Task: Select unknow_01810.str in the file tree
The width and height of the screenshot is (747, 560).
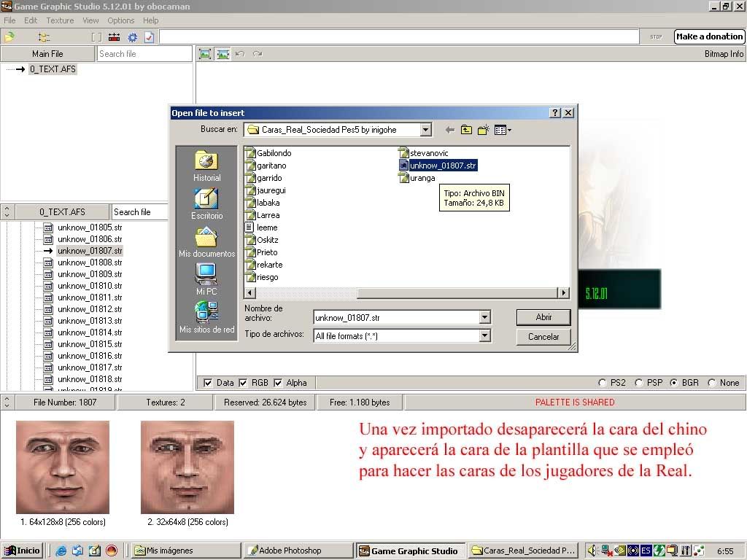Action: [83, 286]
